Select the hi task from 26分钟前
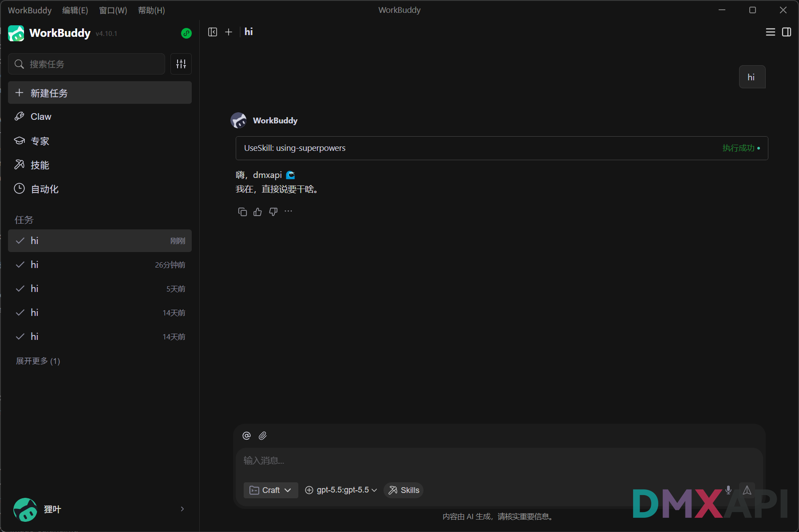Viewport: 799px width, 532px height. (x=100, y=265)
